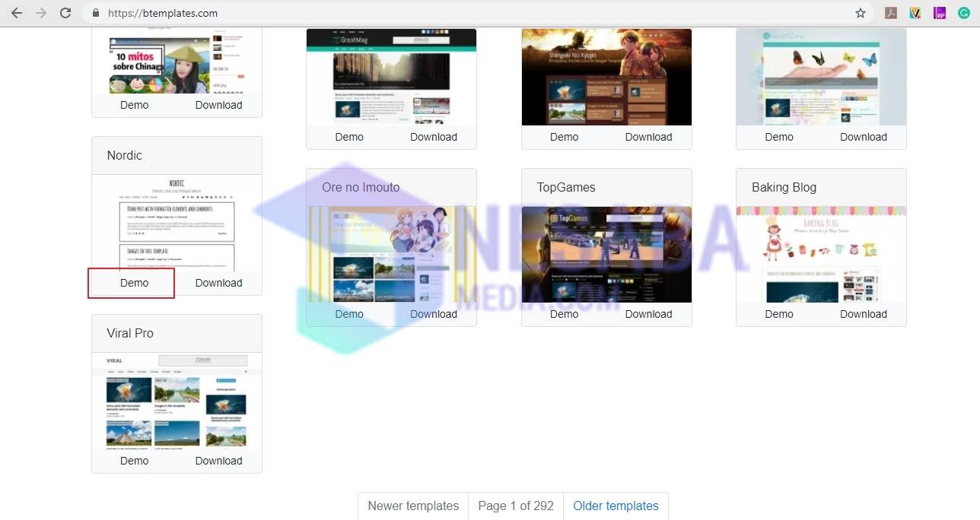
Task: Bookmark this page with the star icon
Action: click(x=861, y=13)
